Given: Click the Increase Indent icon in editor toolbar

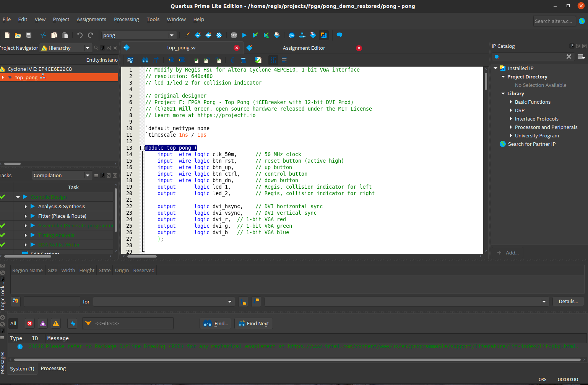Looking at the screenshot, I should (x=171, y=60).
